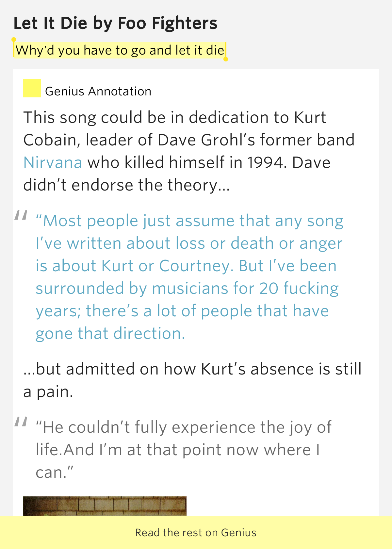392x549 pixels.
Task: Click the second blockquote quotation mark icon
Action: [21, 422]
